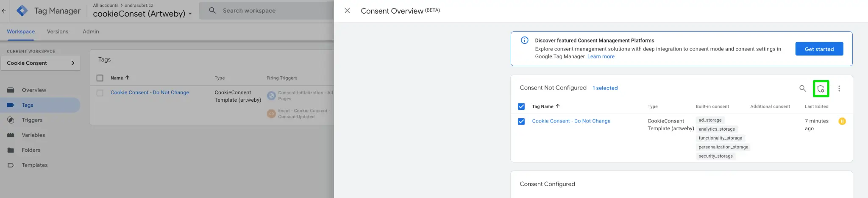Screen dimensions: 868x198
Task: Click the Firing Triggers column header
Action: click(x=282, y=78)
